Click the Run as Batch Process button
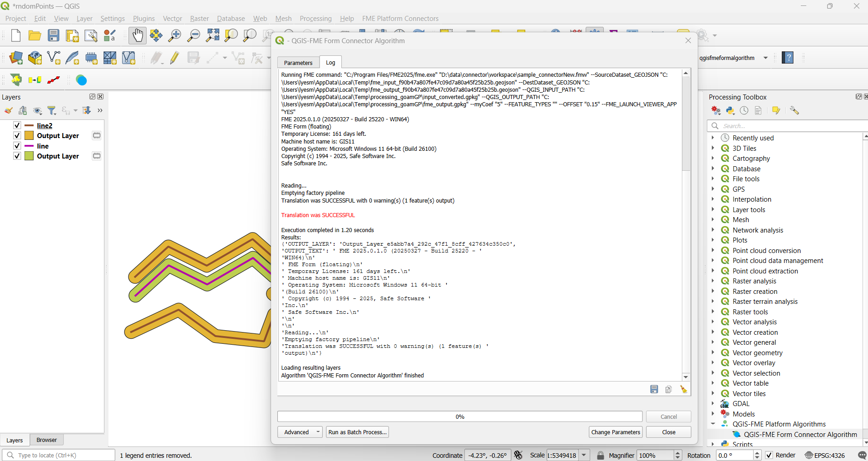Image resolution: width=868 pixels, height=461 pixels. pyautogui.click(x=358, y=432)
